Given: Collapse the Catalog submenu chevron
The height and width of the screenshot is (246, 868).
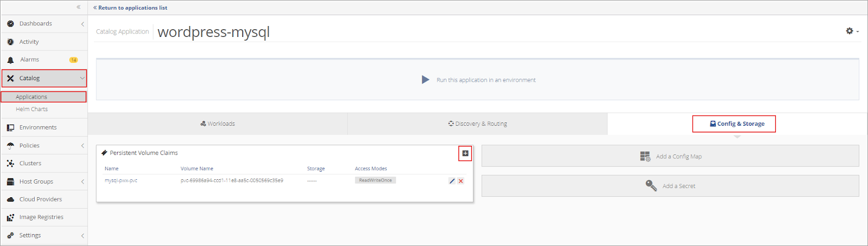Looking at the screenshot, I should (x=82, y=79).
